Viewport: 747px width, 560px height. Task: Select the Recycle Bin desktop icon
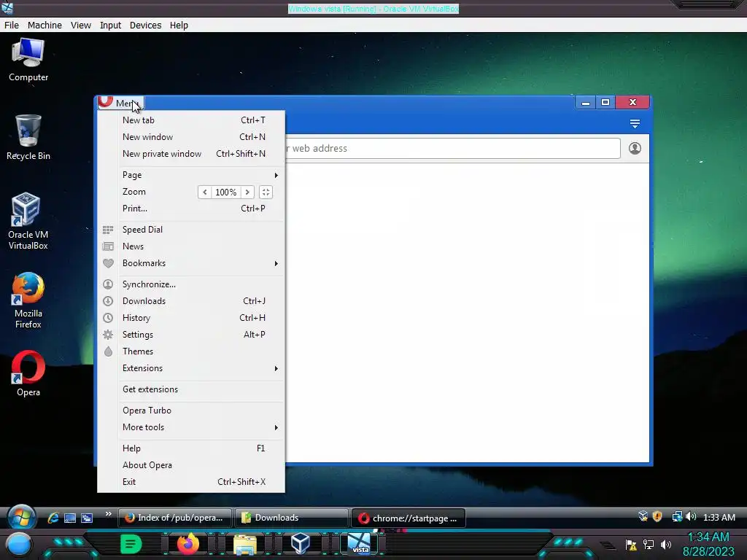[28, 138]
